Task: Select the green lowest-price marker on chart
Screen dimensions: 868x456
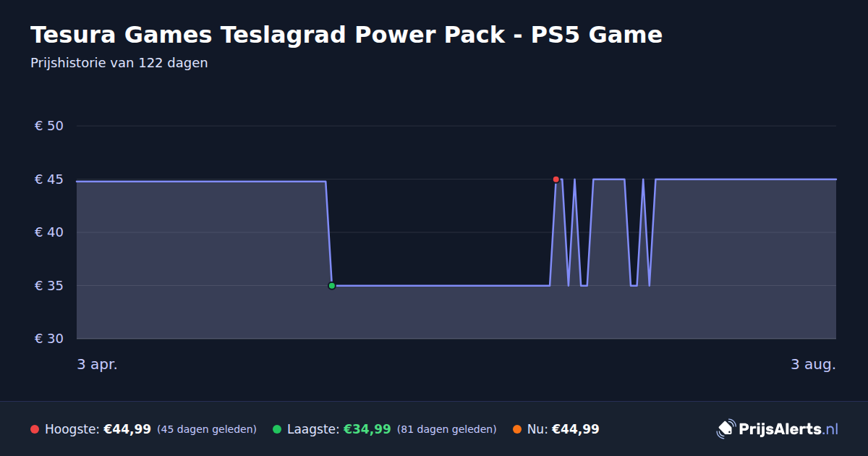Action: tap(332, 286)
